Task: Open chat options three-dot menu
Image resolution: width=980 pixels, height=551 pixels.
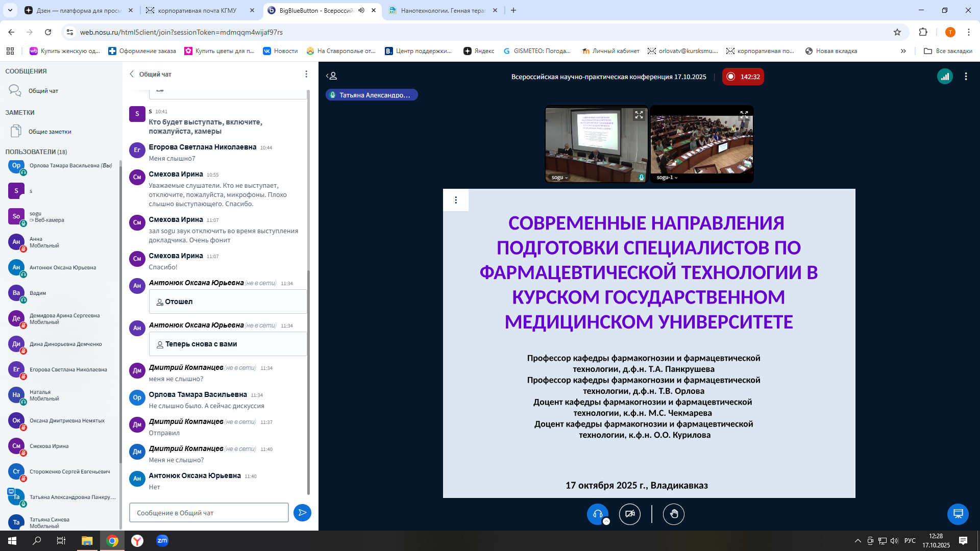Action: pyautogui.click(x=306, y=74)
